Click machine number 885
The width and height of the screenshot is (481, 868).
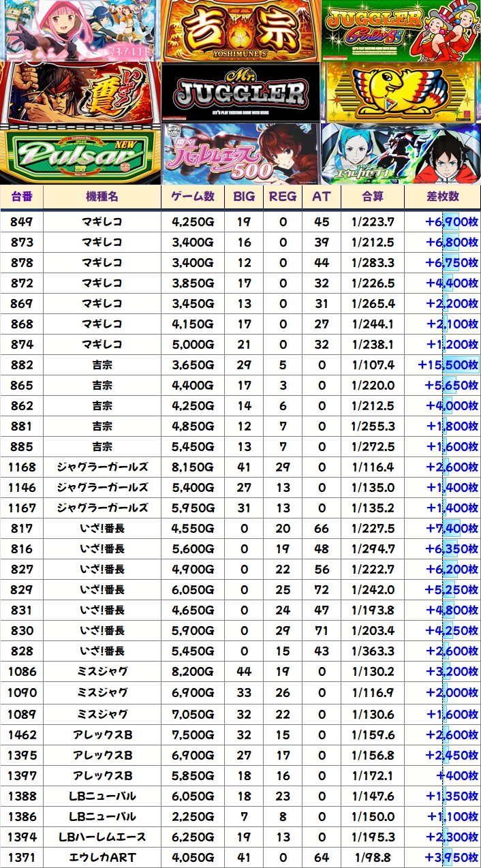point(22,446)
